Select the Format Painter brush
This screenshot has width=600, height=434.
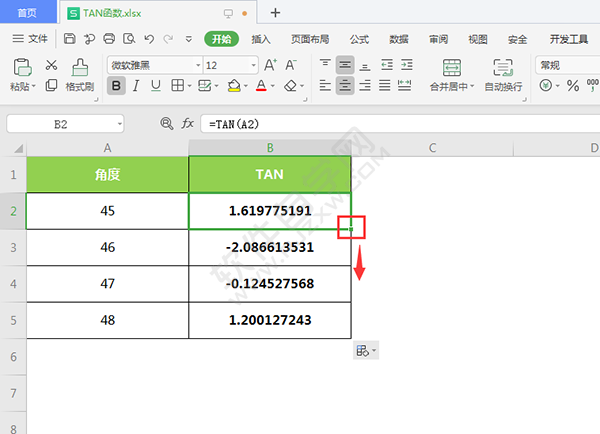[x=80, y=67]
